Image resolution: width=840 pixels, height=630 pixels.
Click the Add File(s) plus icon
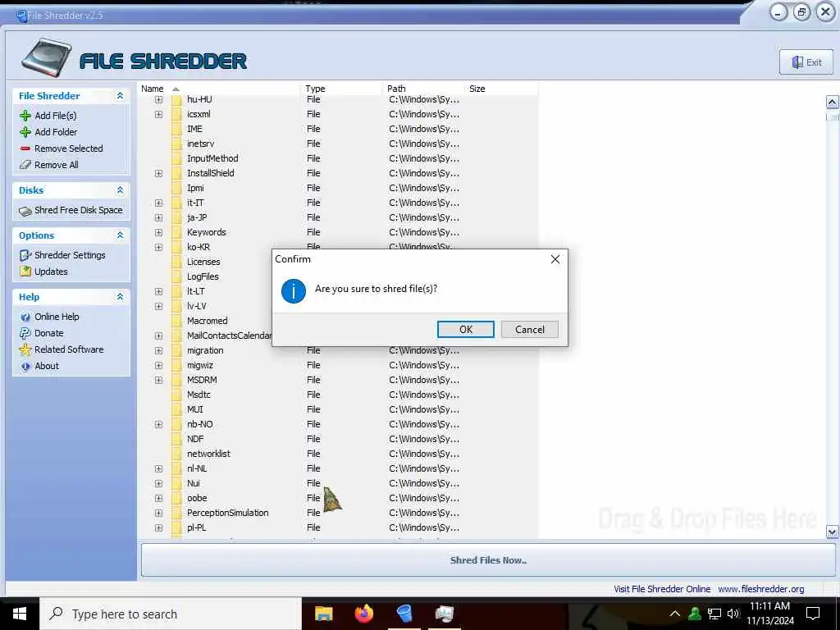[25, 116]
